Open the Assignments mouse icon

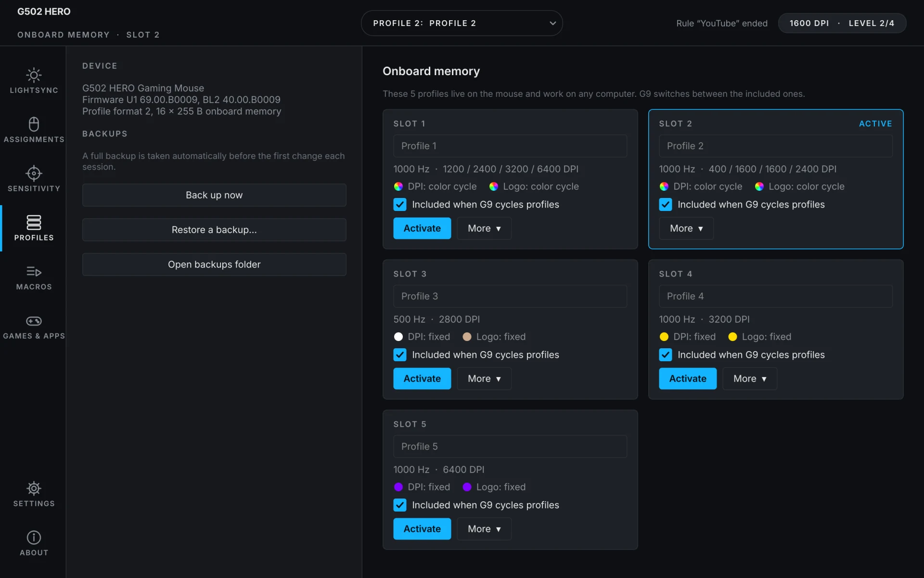tap(34, 124)
